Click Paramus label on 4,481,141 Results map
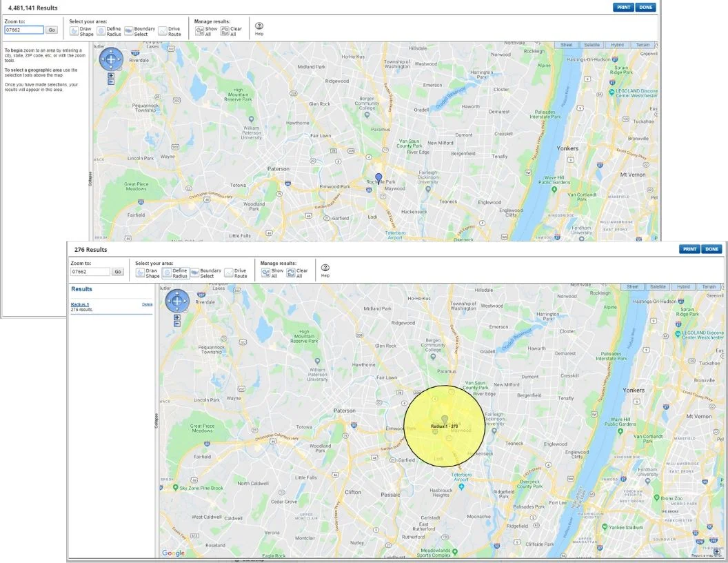The height and width of the screenshot is (563, 728). [x=381, y=130]
